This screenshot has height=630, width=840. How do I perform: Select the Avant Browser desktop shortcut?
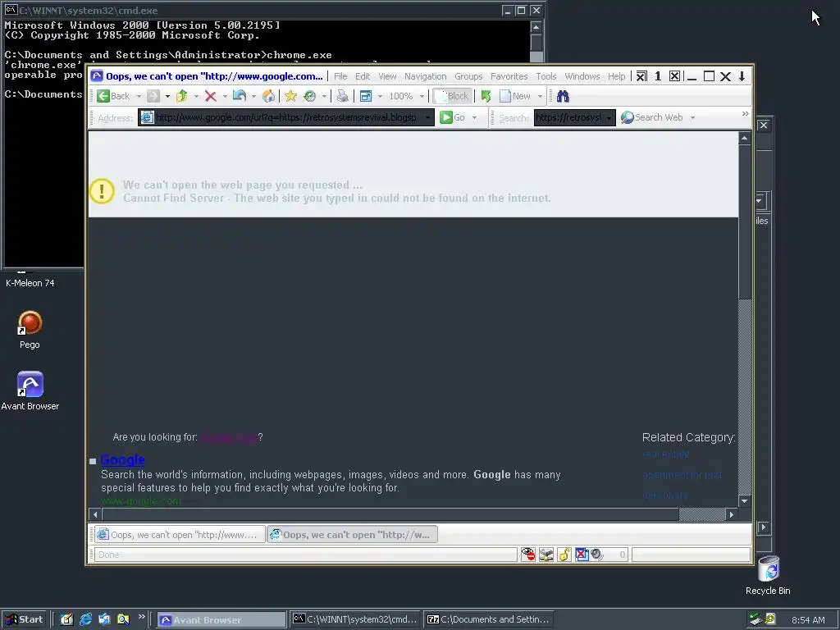click(x=30, y=391)
